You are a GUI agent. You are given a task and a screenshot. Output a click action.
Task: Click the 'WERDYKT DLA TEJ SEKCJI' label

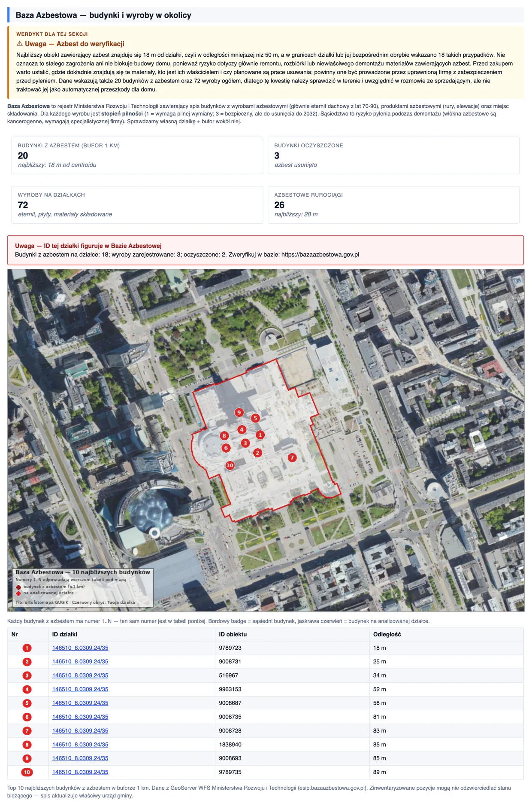pyautogui.click(x=52, y=34)
